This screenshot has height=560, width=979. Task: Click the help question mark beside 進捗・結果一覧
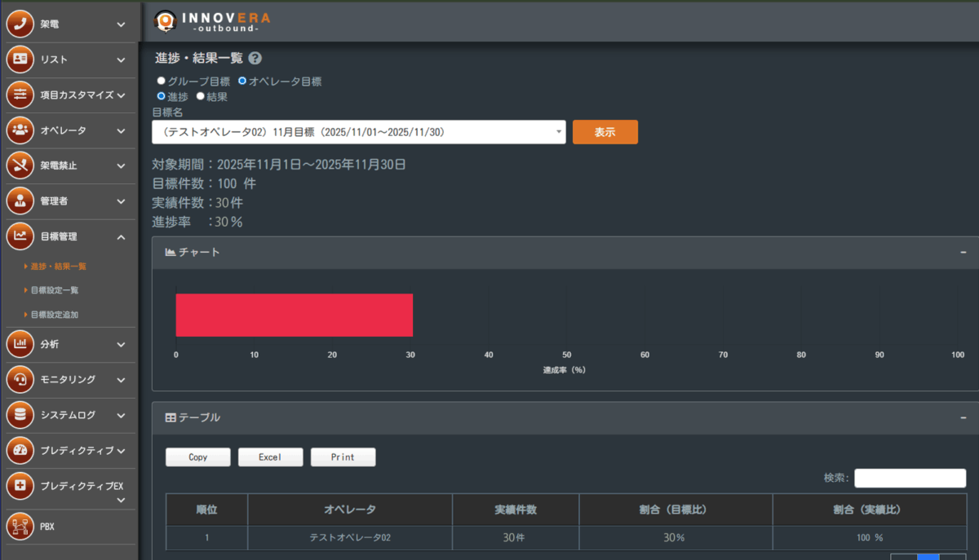pyautogui.click(x=255, y=59)
